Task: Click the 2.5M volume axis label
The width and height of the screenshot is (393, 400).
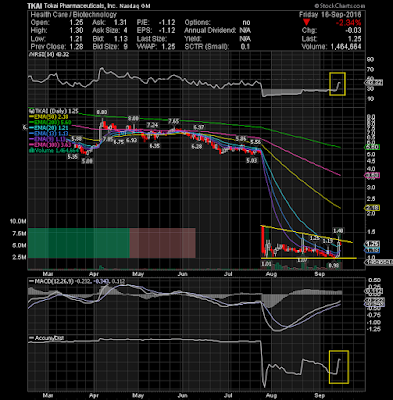Action: coord(19,257)
